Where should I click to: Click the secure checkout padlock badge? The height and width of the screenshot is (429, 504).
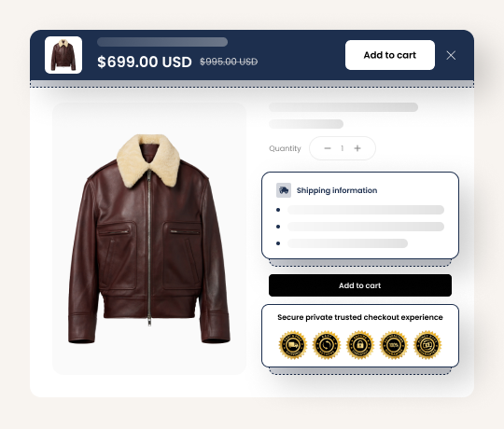360,345
